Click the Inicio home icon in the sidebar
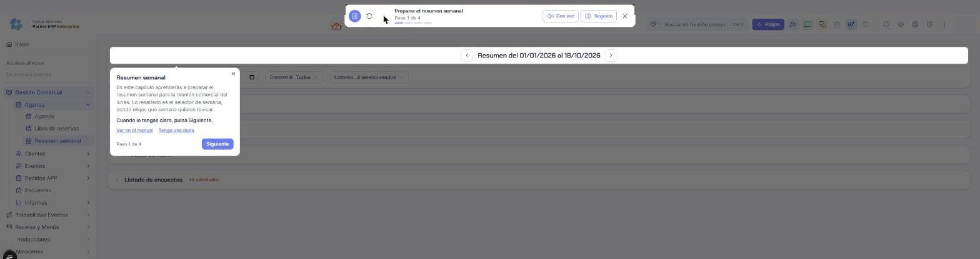 (9, 44)
